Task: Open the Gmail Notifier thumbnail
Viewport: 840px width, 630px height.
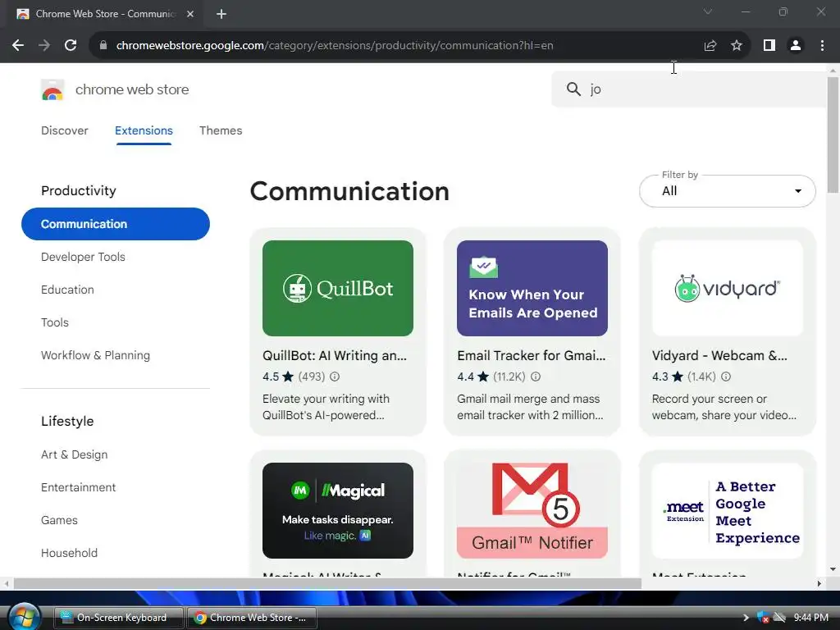Action: 532,510
